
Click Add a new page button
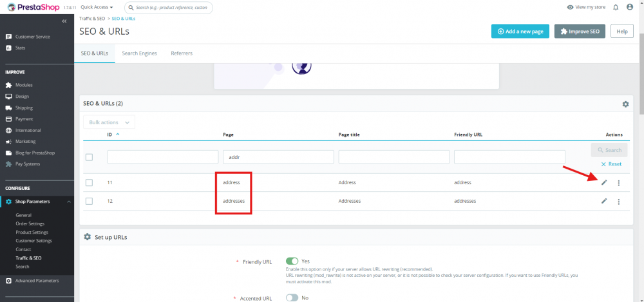pyautogui.click(x=520, y=31)
